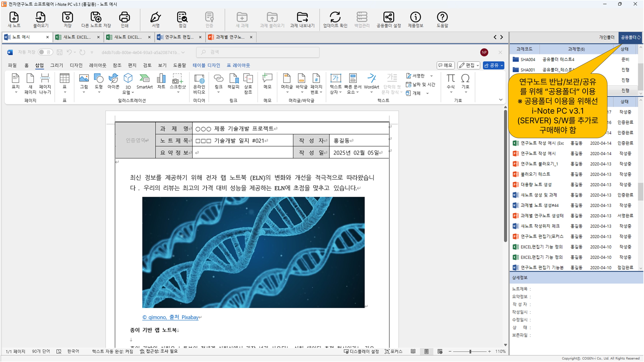This screenshot has width=644, height=362.
Task: Insert a 상호 참조 cross-reference
Action: pyautogui.click(x=248, y=84)
